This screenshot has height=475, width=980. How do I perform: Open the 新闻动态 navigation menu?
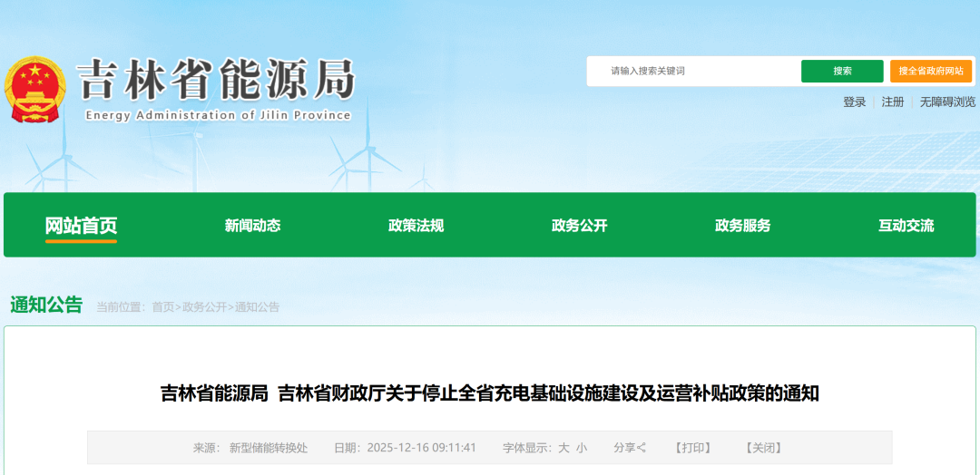coord(252,226)
